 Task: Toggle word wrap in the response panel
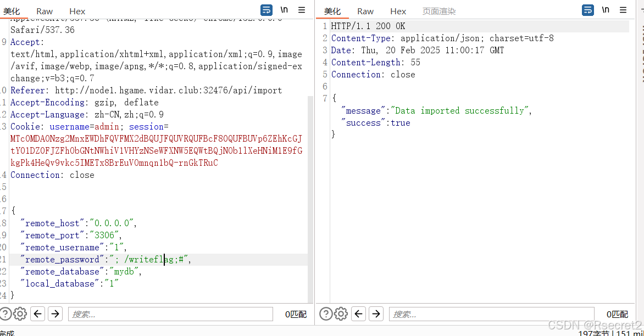click(x=588, y=9)
